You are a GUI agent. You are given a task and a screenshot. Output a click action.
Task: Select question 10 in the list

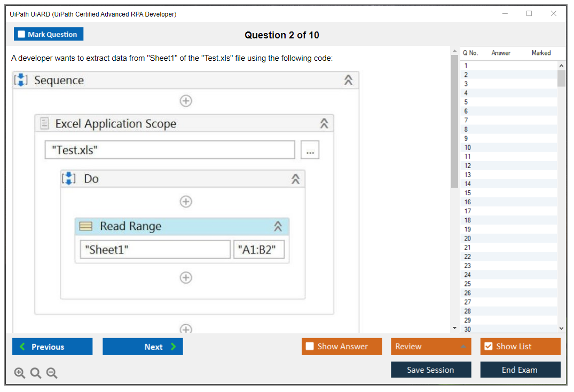468,148
